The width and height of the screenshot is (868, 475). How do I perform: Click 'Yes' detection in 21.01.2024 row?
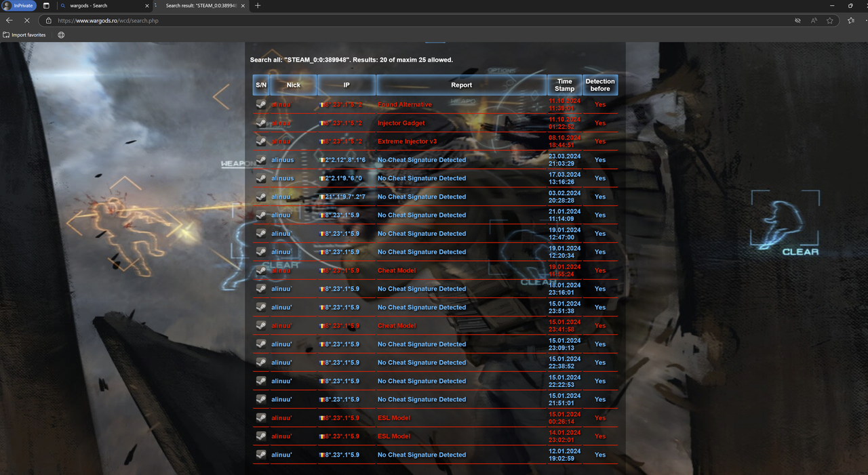(600, 215)
